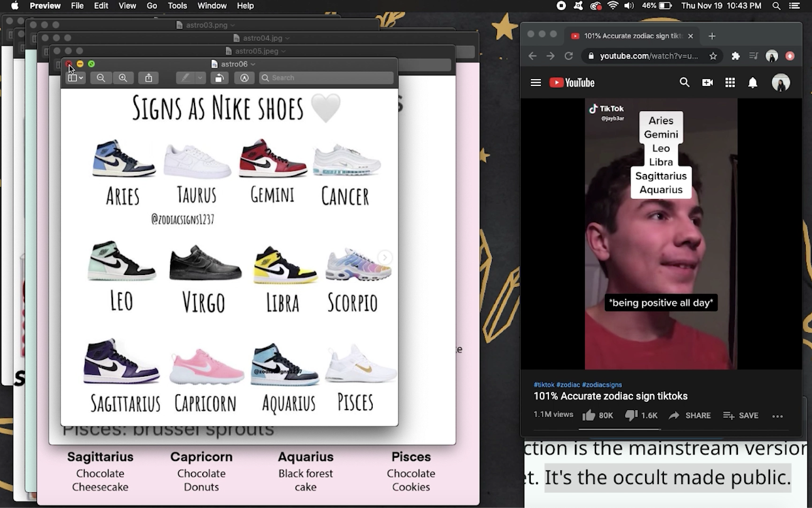Open Chrome media controls icon
The image size is (812, 508).
tap(754, 56)
